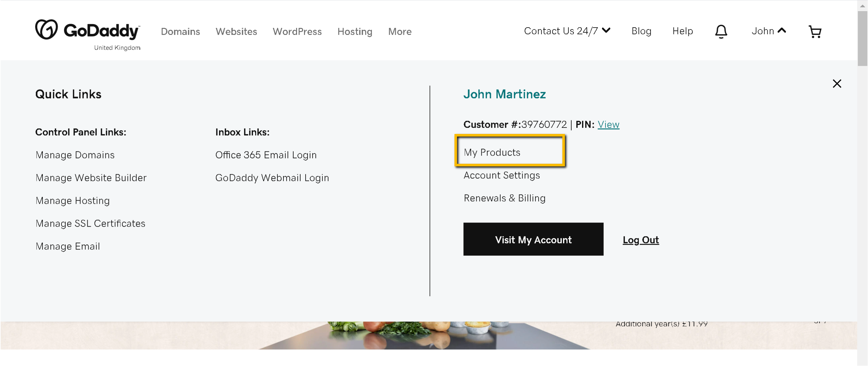Open the Domains menu
868x366 pixels.
(x=180, y=31)
